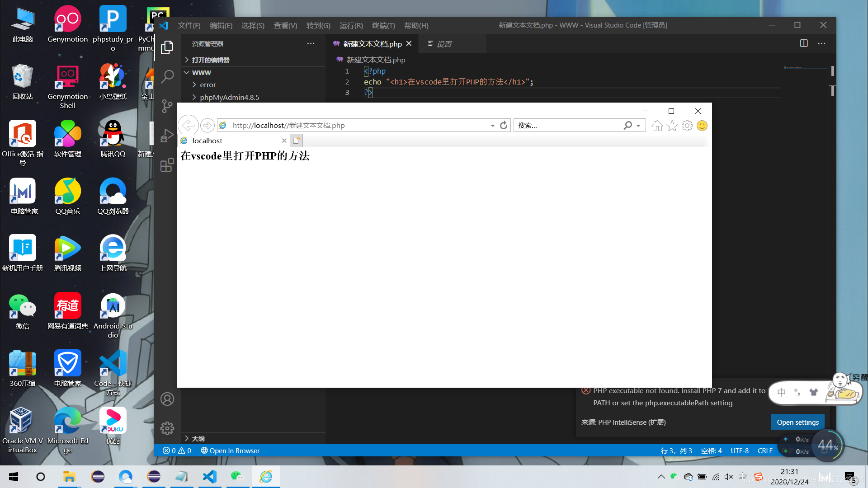868x488 pixels.
Task: Open the Windows Start menu
Action: click(x=14, y=477)
